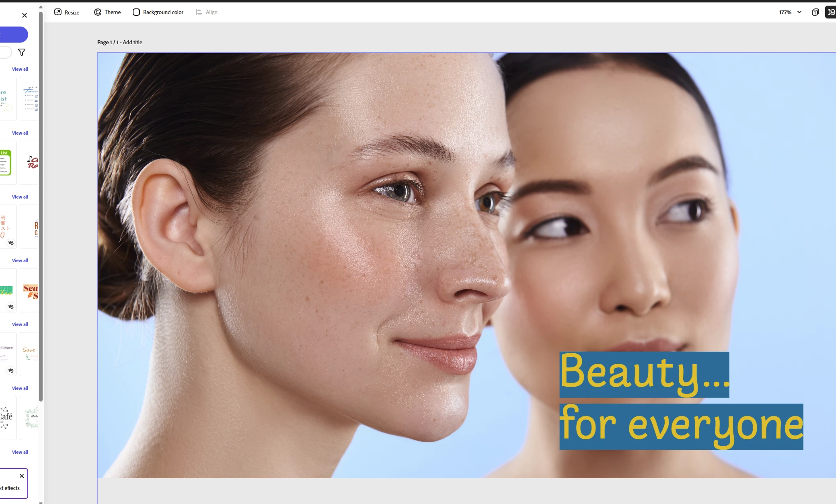836x504 pixels.
Task: Click the template filter funnel icon
Action: [x=22, y=52]
